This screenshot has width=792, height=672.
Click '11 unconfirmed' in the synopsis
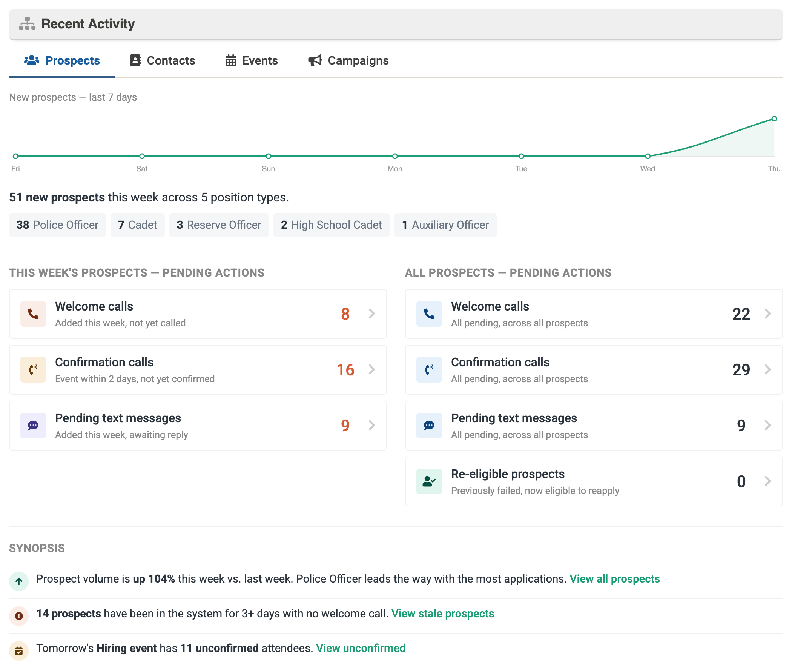pos(219,648)
